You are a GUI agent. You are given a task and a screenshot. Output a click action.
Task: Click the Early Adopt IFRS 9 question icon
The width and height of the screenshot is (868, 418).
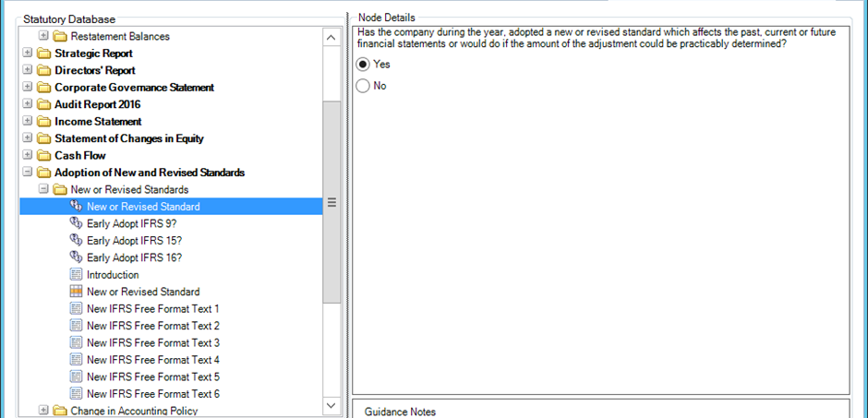point(76,223)
